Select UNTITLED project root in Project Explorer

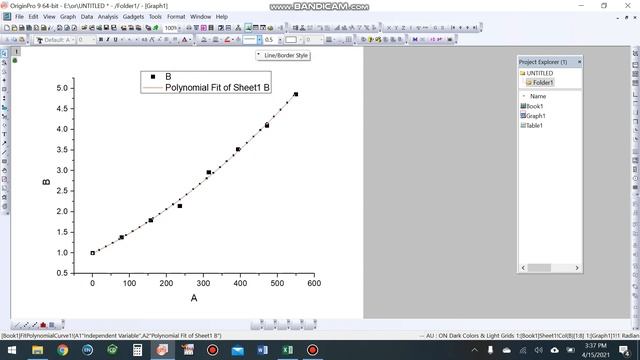click(540, 73)
